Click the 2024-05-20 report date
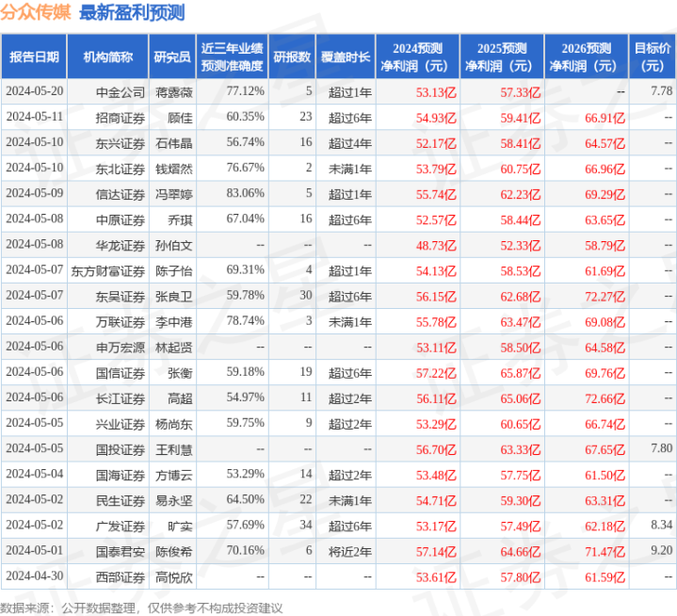 tap(35, 91)
